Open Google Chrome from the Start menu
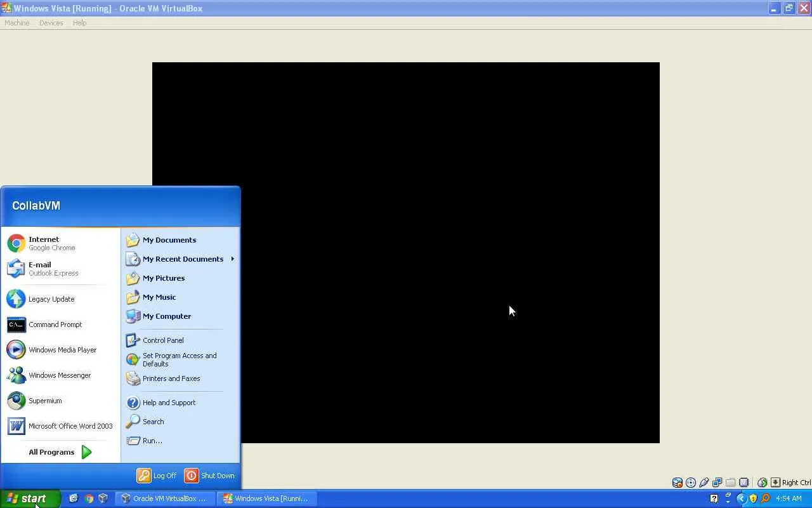 pos(60,243)
